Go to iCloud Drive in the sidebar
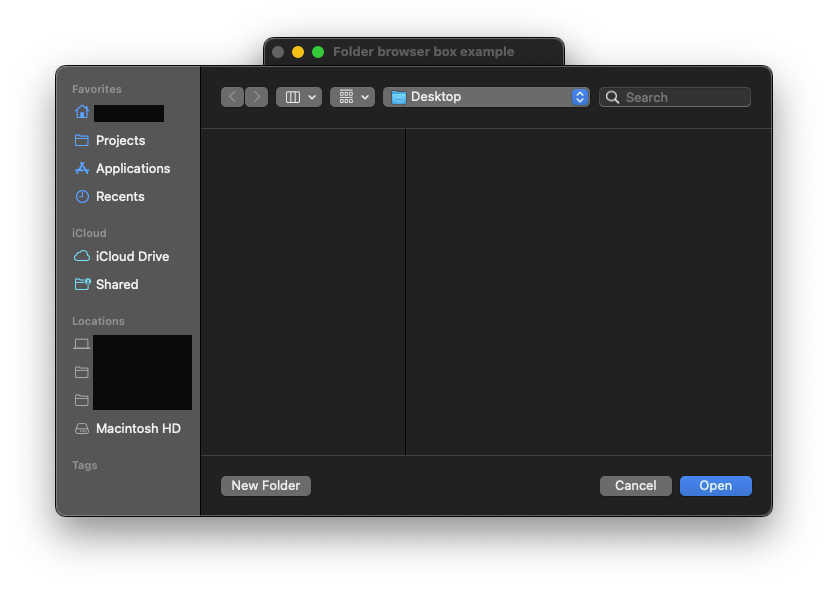This screenshot has height=590, width=828. click(x=132, y=257)
